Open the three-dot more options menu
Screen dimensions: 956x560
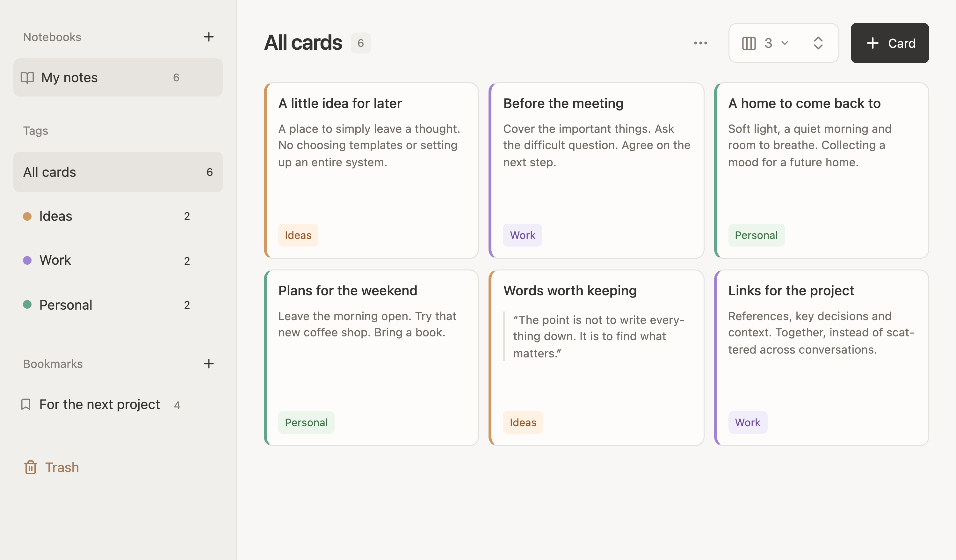point(701,43)
